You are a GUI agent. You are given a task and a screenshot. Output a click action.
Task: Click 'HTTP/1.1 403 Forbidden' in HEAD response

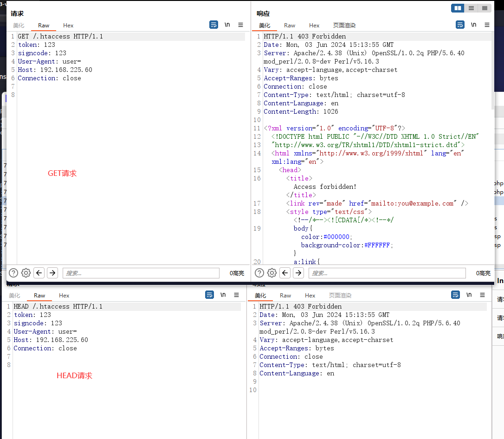pyautogui.click(x=301, y=306)
